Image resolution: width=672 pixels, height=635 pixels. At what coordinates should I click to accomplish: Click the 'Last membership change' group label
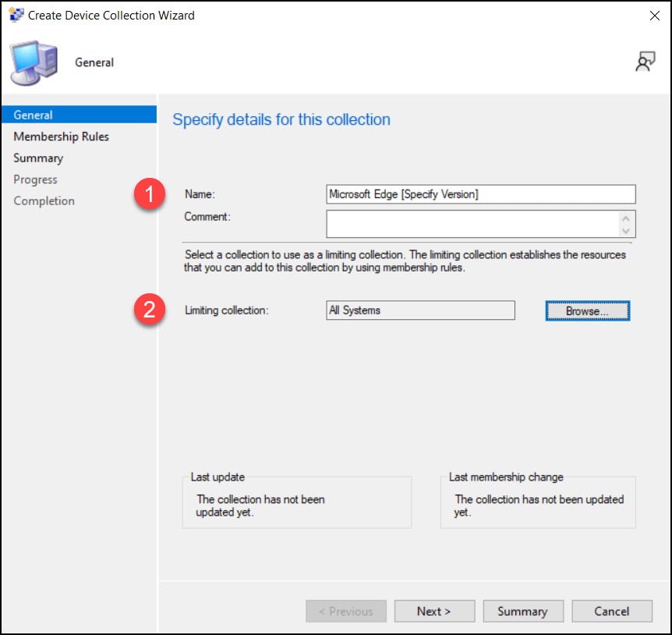[506, 477]
